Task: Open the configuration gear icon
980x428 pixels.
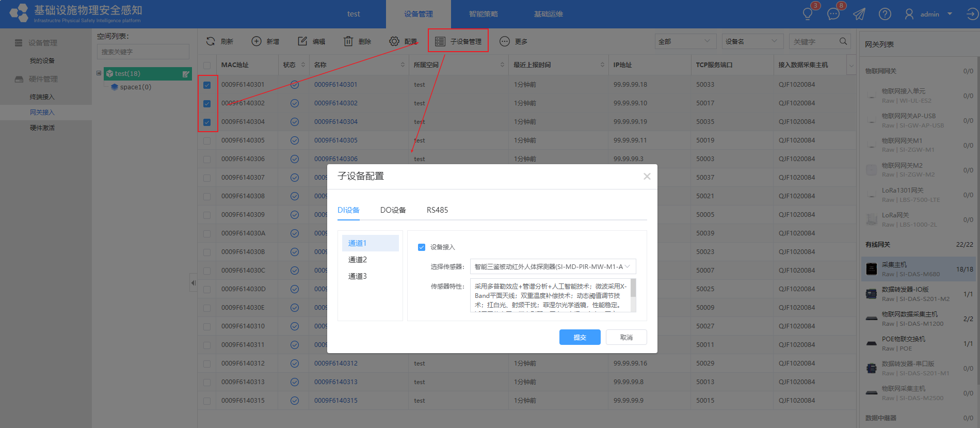Action: click(x=394, y=41)
